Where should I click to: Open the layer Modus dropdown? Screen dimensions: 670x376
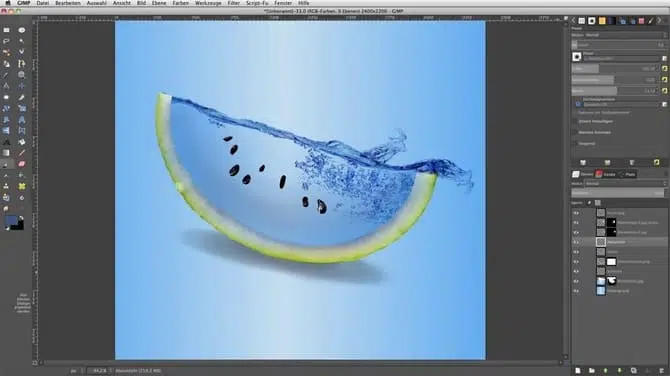coord(626,184)
